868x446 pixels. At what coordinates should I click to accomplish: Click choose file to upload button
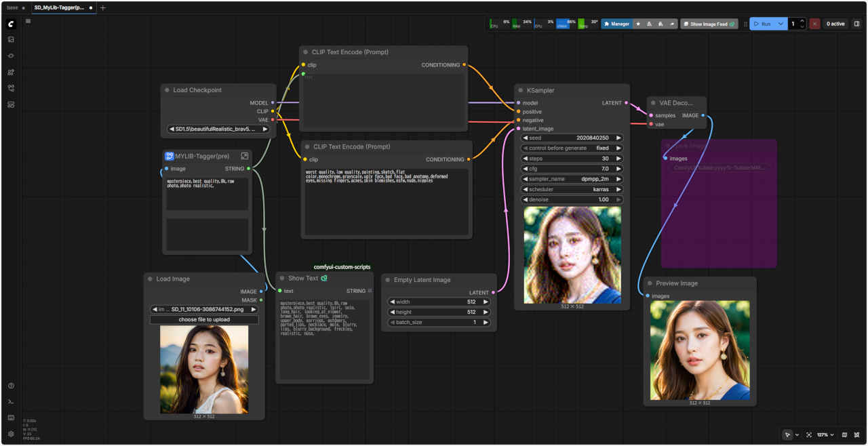[x=204, y=319]
